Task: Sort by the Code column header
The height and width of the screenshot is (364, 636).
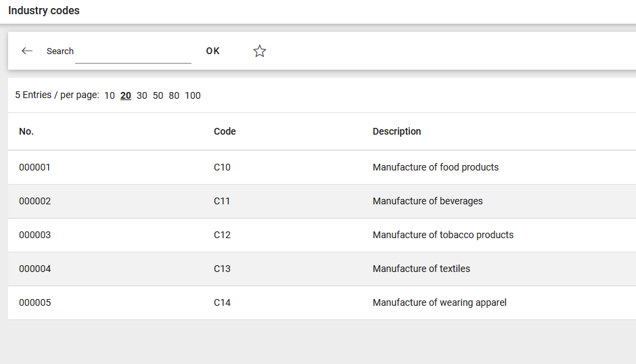Action: [225, 131]
